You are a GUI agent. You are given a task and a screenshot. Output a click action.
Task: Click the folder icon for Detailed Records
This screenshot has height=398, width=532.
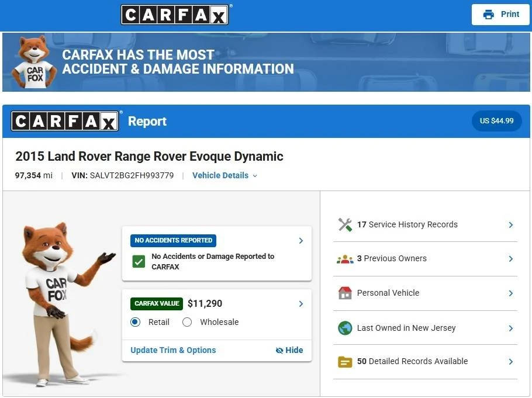[x=345, y=362]
